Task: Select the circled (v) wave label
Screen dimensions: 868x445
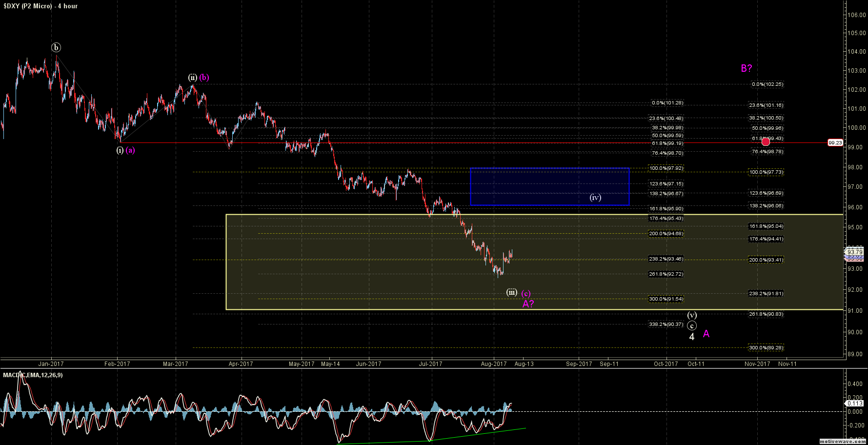Action: [x=692, y=315]
